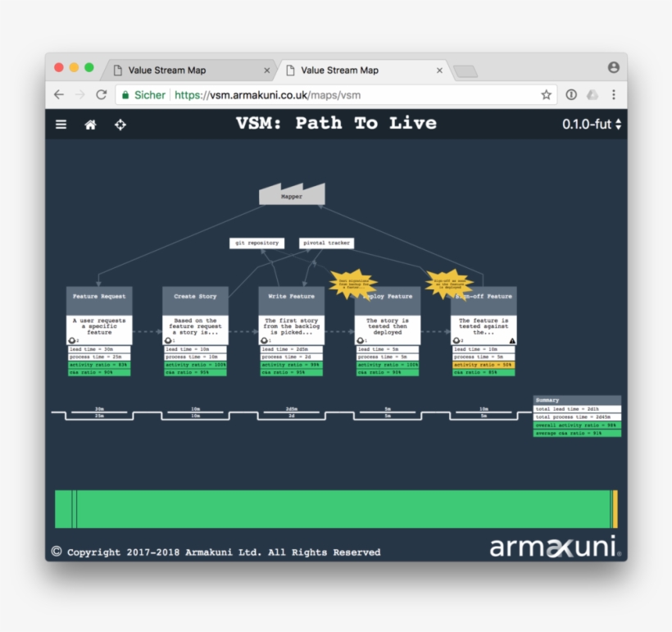Screen dimensions: 672x632
Task: Click 'activity ratio = 99%' under Write Feature
Action: tap(292, 365)
